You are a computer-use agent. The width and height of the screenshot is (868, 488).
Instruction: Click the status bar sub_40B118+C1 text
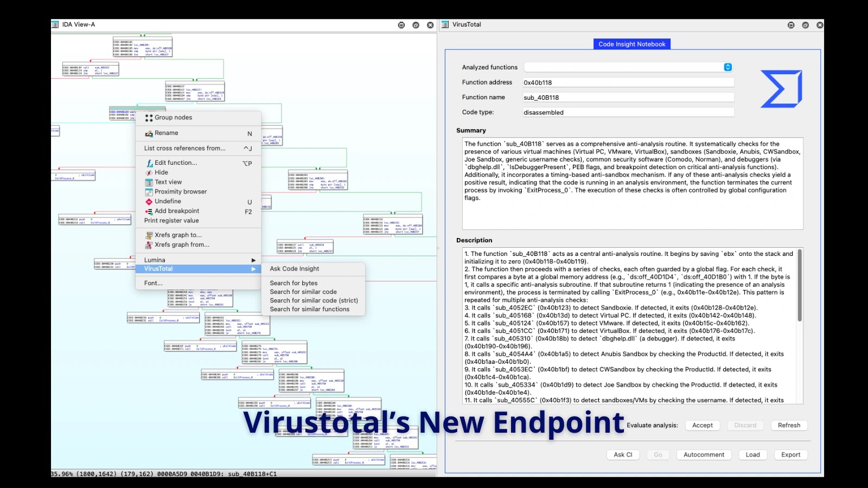(252, 474)
